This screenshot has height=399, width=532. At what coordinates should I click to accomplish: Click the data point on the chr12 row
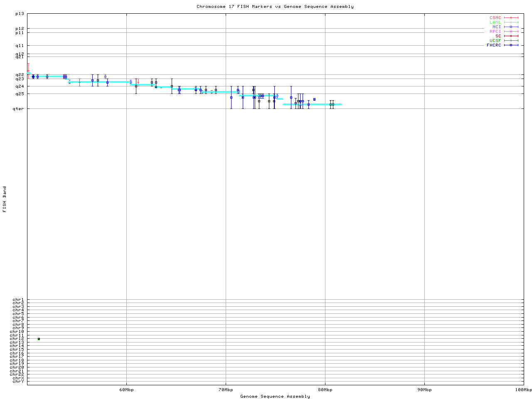coord(39,339)
